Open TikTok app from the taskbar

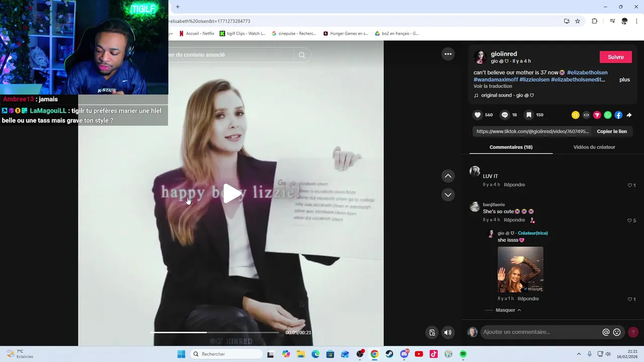click(434, 354)
